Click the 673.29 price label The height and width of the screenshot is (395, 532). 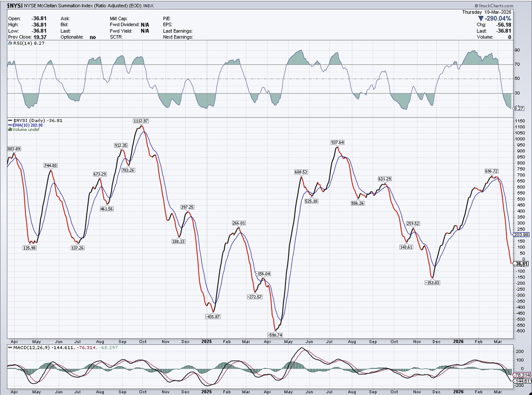pos(100,174)
